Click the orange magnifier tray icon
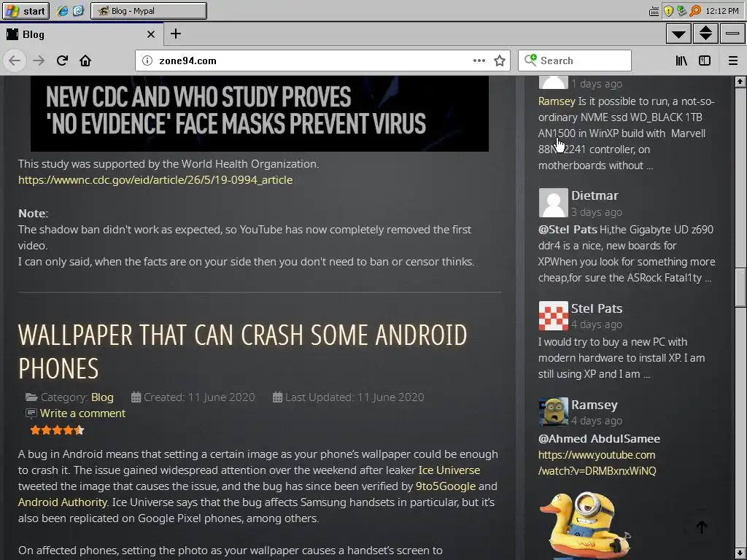This screenshot has width=747, height=560. 695,10
